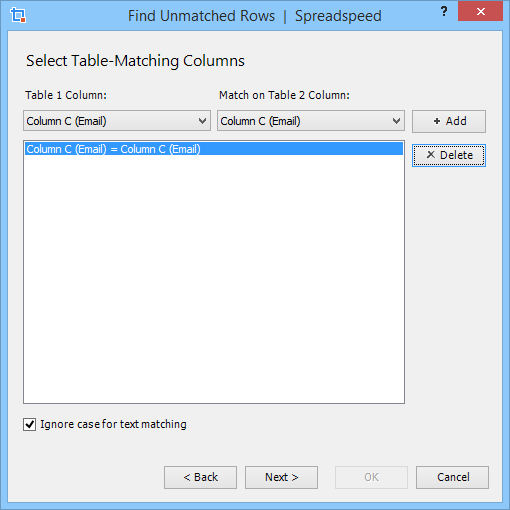Image resolution: width=510 pixels, height=510 pixels.
Task: Go back with the Back button
Action: pos(200,477)
